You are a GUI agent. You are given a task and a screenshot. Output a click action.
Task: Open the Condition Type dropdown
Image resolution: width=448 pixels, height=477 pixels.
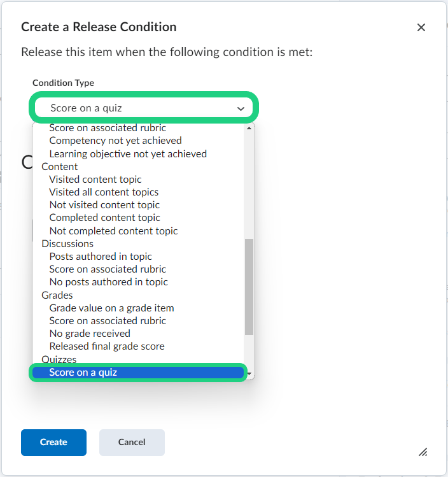tap(143, 108)
